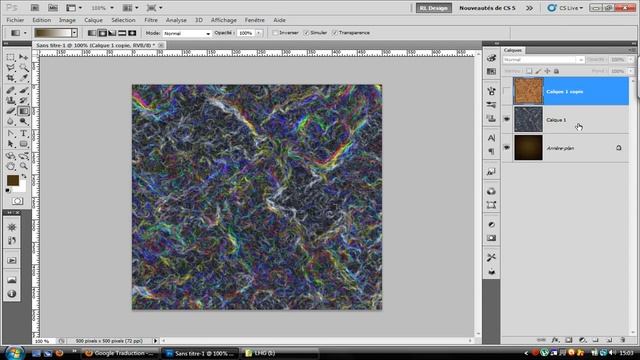Toggle lock all in the Calques panel
The image size is (640, 360).
[556, 71]
